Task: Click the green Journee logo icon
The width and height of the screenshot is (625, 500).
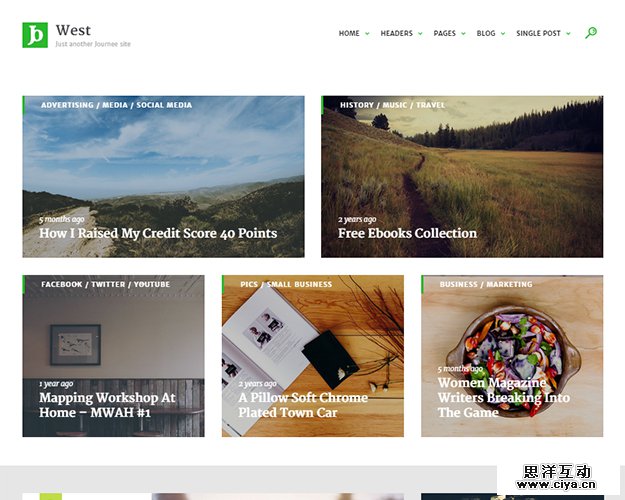Action: point(35,35)
